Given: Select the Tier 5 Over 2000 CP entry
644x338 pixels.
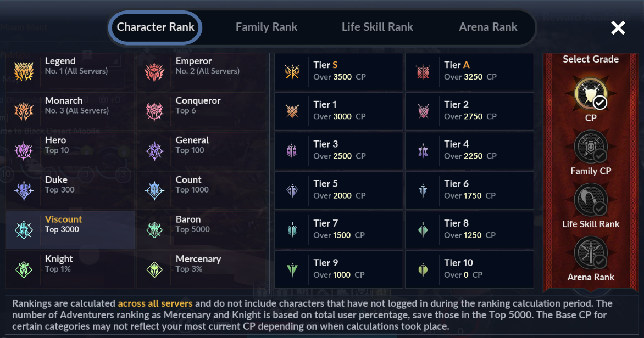Looking at the screenshot, I should coord(338,190).
